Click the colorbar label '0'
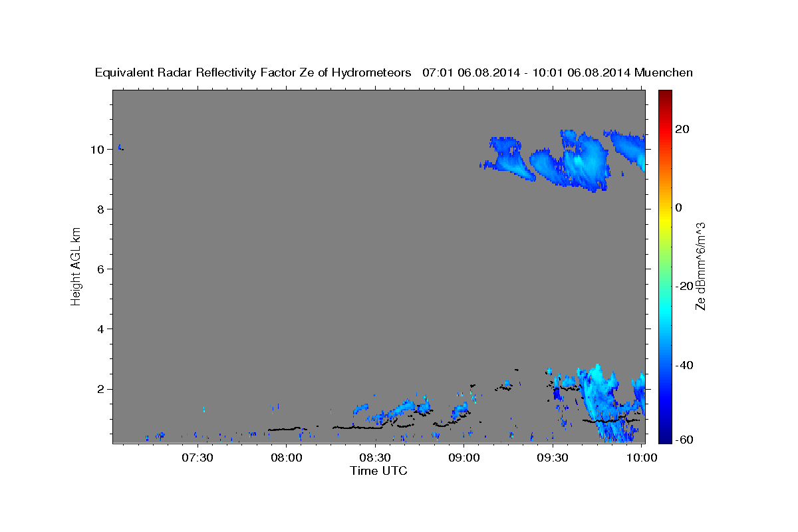 (678, 207)
